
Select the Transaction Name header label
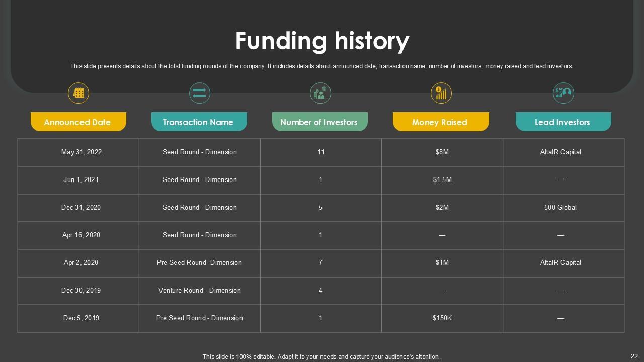point(198,122)
